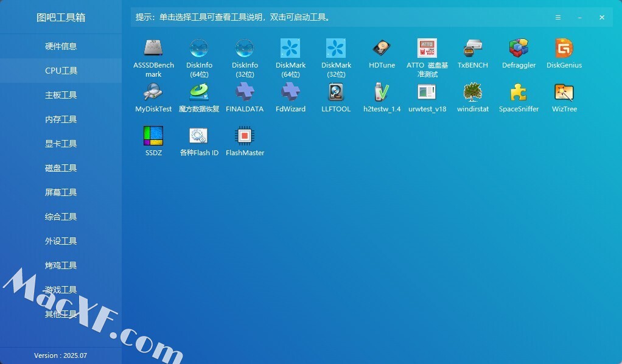Screen dimensions: 622x364
Task: Select the FdWizard icon
Action: click(290, 92)
